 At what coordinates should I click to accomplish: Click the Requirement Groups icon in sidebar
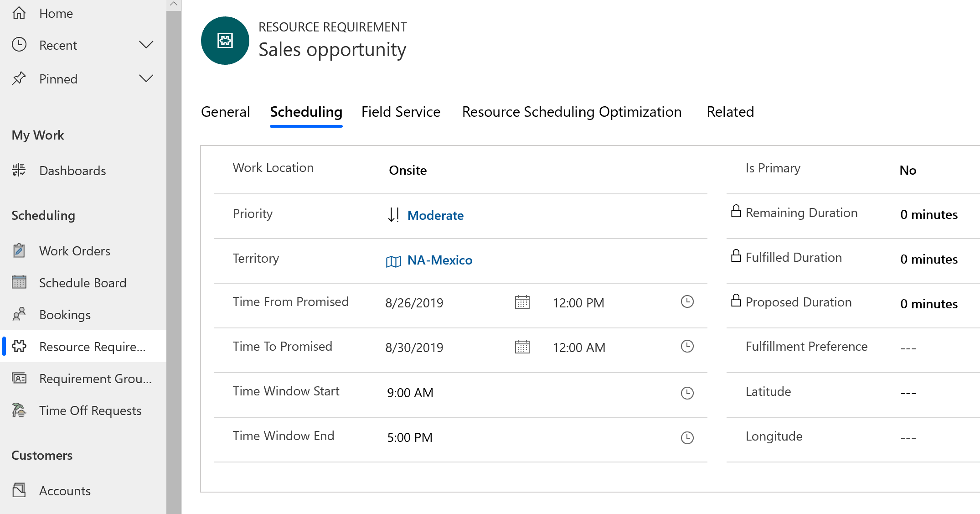pos(20,378)
